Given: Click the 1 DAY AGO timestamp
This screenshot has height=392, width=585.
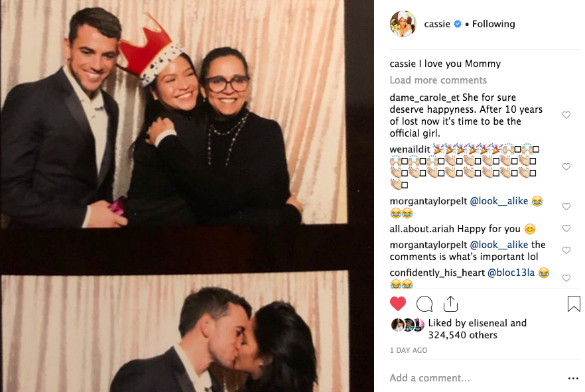Looking at the screenshot, I should coord(409,350).
